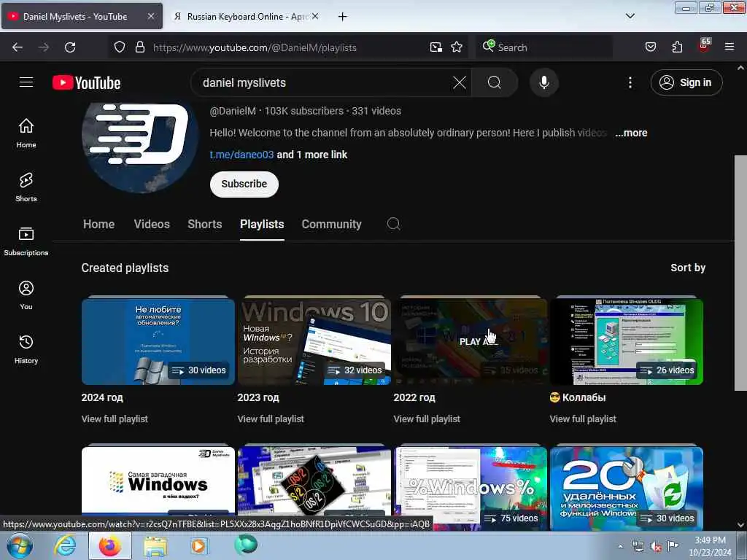Show site security padlock info
This screenshot has height=560, width=747.
pyautogui.click(x=139, y=47)
